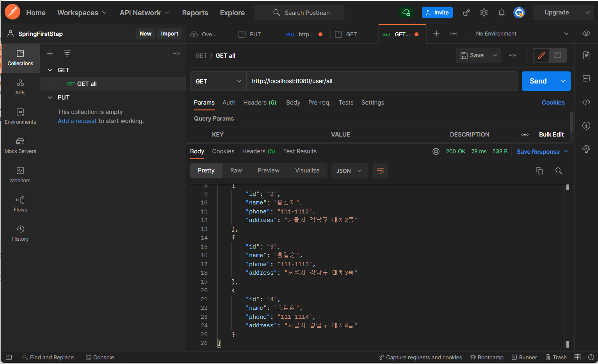Open the Code snippet icon
Viewport: 598px width, 364px height.
[586, 102]
